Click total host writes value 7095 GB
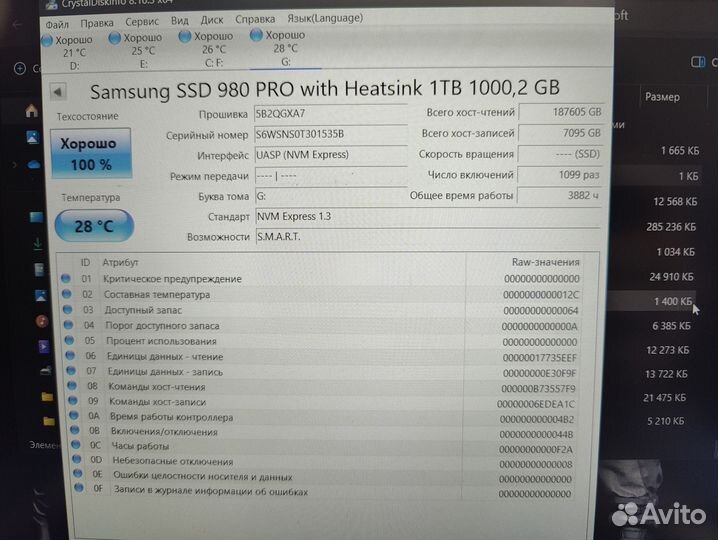 pos(560,133)
